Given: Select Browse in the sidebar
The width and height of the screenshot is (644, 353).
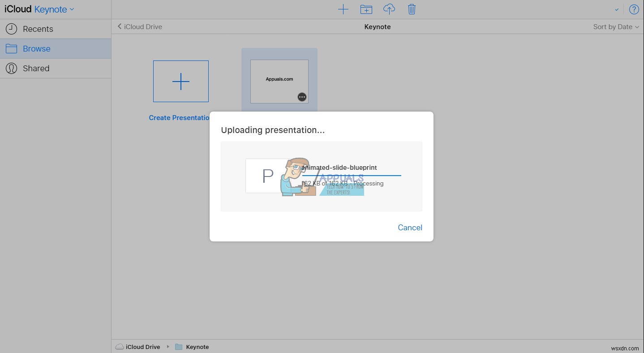Looking at the screenshot, I should (56, 49).
